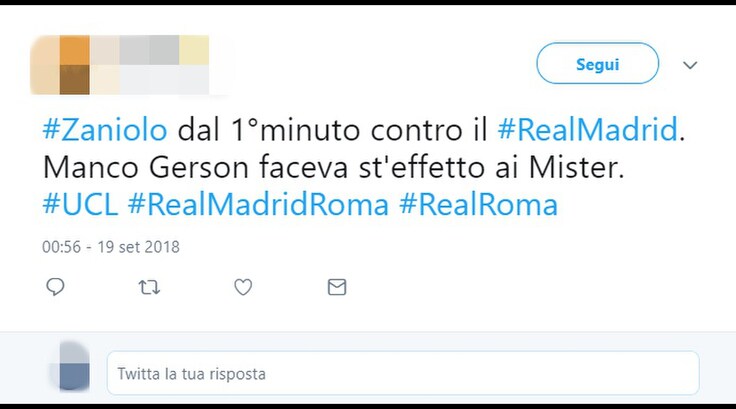Screen dimensions: 736x409
Task: Click the blurred author handle below the name
Action: click(x=149, y=79)
